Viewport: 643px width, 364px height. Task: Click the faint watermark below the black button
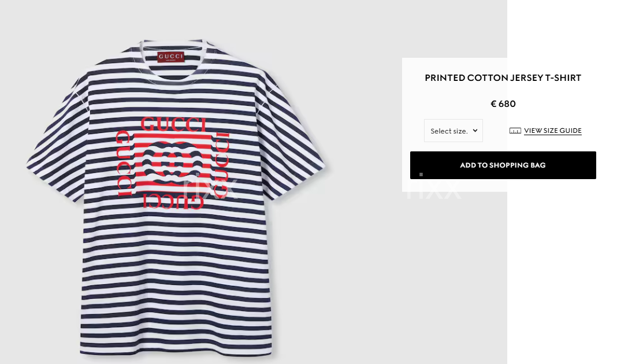pyautogui.click(x=433, y=190)
